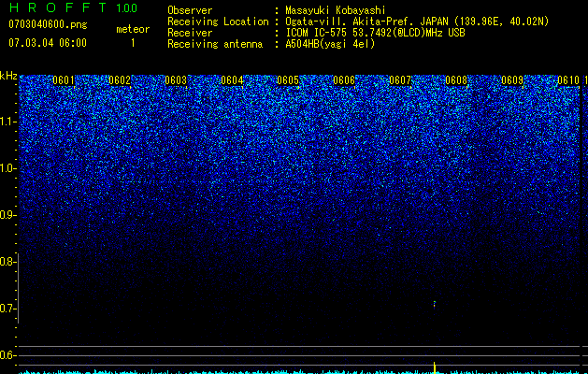Click the 0.9 kHz axis label
The height and width of the screenshot is (374, 588).
click(x=7, y=215)
